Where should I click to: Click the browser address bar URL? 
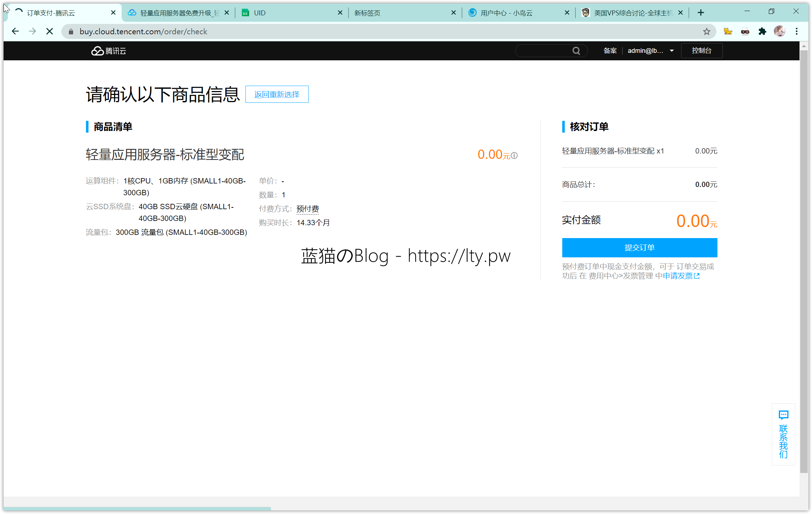[x=143, y=32]
